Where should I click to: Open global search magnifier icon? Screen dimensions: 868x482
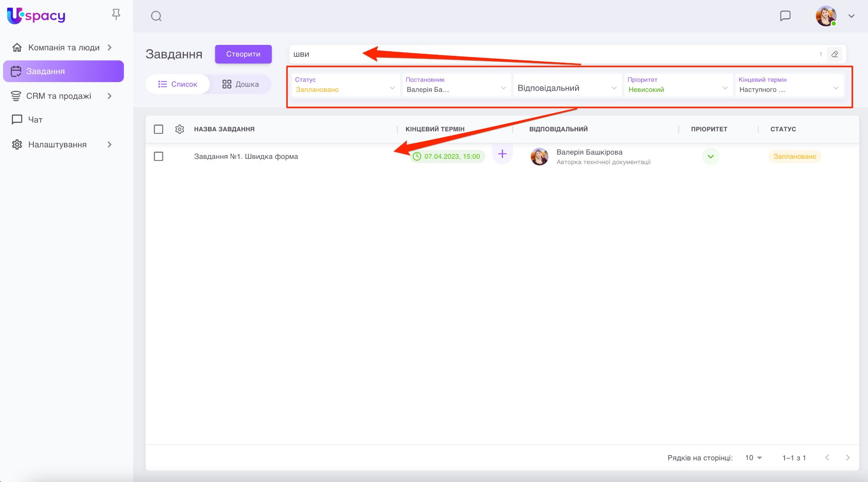click(156, 16)
